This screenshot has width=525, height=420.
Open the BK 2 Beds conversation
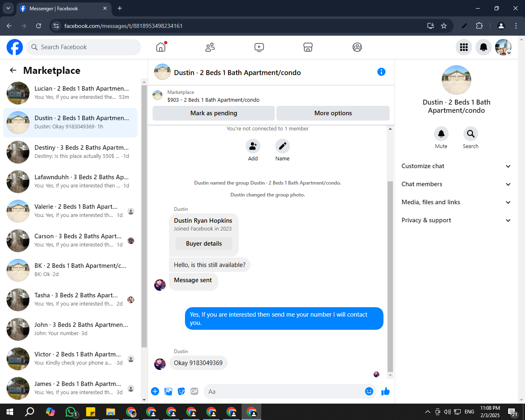[x=70, y=270]
